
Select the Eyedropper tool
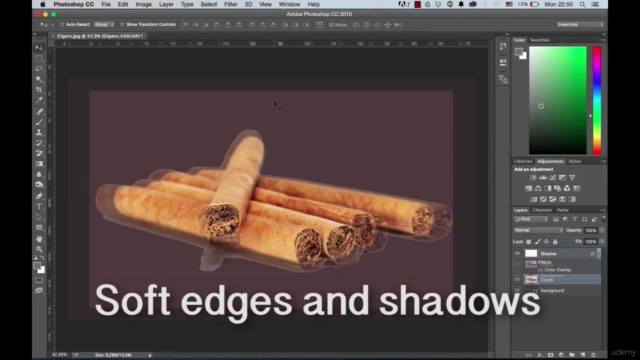(39, 100)
